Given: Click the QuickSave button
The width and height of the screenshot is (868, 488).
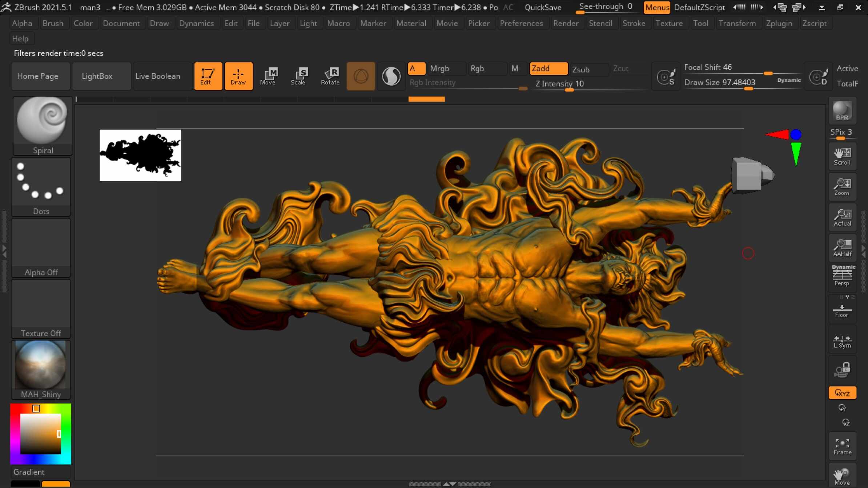Looking at the screenshot, I should (x=543, y=7).
